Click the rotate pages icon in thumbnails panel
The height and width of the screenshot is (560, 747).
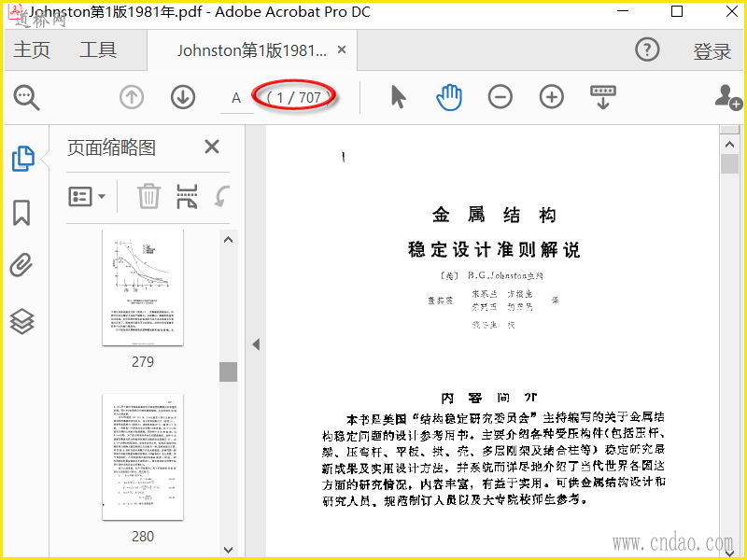tap(222, 196)
